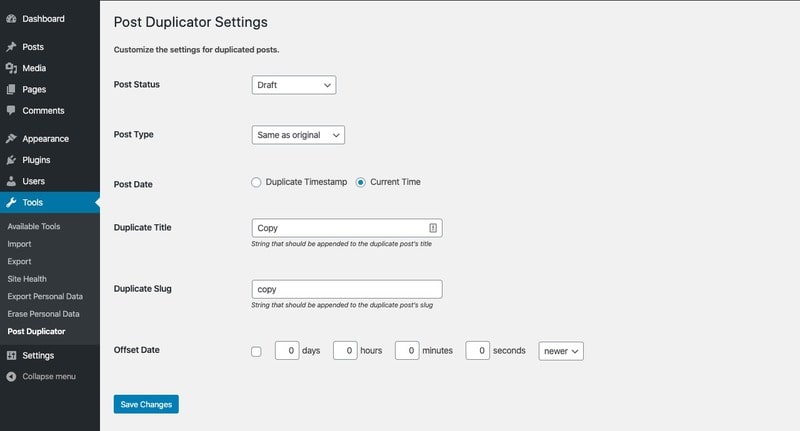Click the Media library icon
This screenshot has width=800, height=431.
coord(11,68)
